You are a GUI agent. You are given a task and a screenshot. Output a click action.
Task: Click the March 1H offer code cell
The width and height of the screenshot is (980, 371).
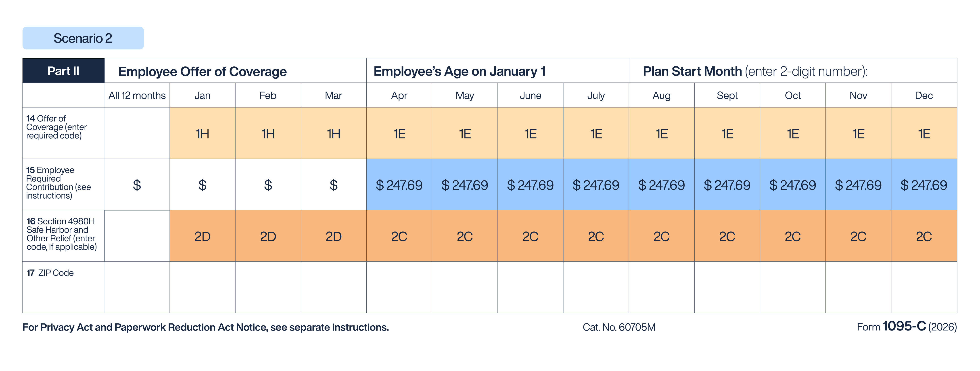[x=334, y=133]
